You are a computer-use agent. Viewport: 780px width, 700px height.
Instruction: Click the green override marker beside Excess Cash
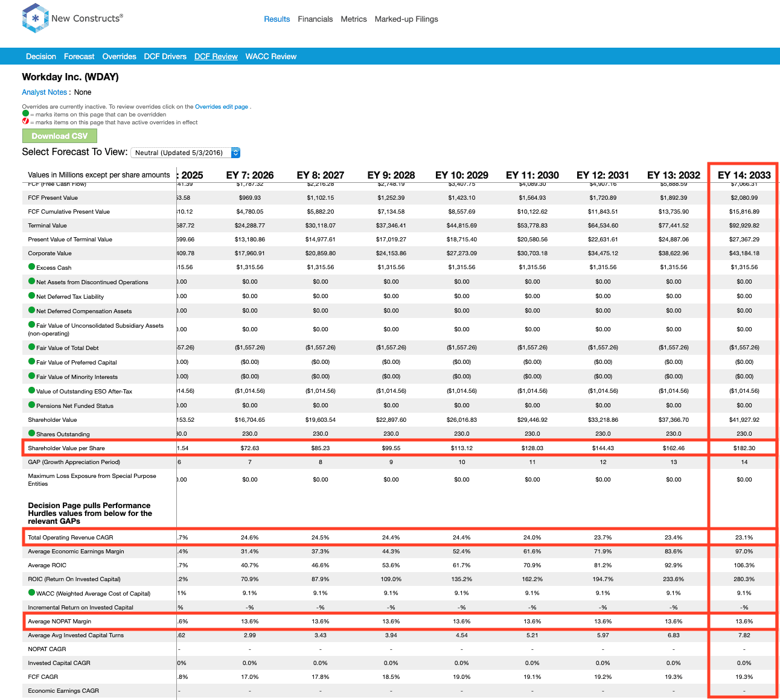tap(32, 267)
